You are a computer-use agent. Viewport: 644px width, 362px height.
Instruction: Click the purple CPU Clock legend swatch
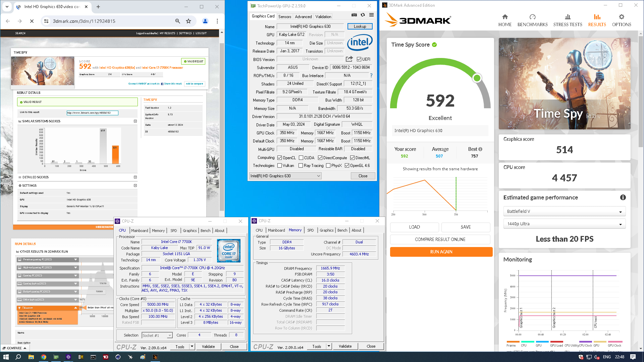(x=585, y=342)
